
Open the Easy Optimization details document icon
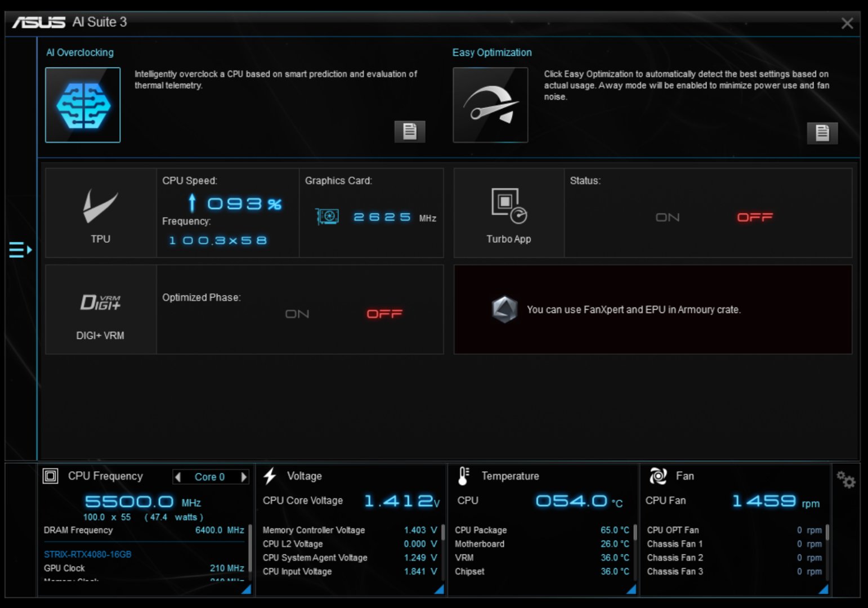click(x=822, y=133)
